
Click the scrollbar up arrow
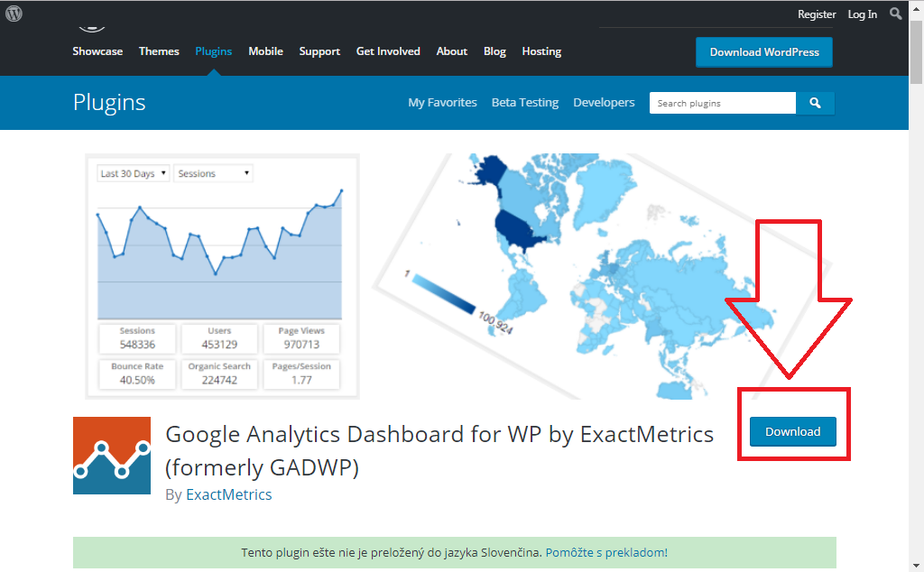(x=917, y=8)
